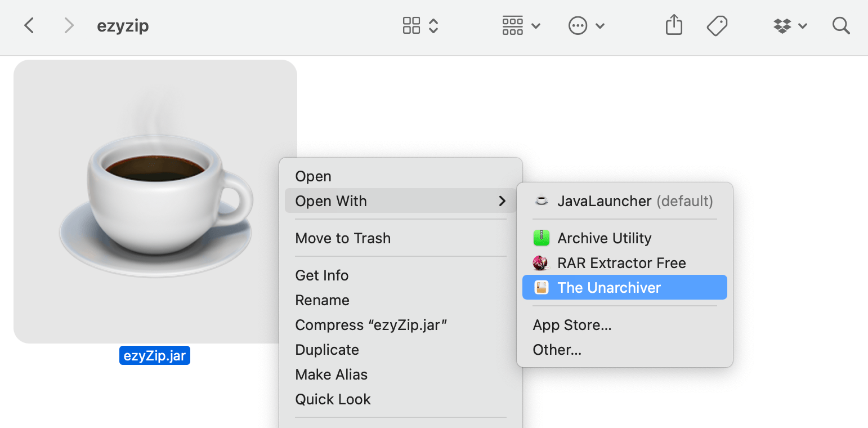This screenshot has height=428, width=868.
Task: Select the Archive Utility app icon
Action: point(540,238)
